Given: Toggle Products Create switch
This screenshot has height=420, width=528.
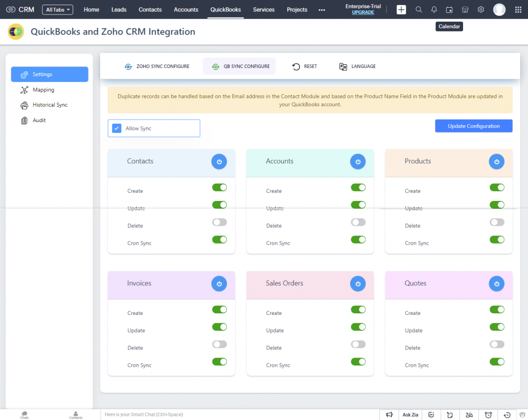Looking at the screenshot, I should [x=497, y=188].
